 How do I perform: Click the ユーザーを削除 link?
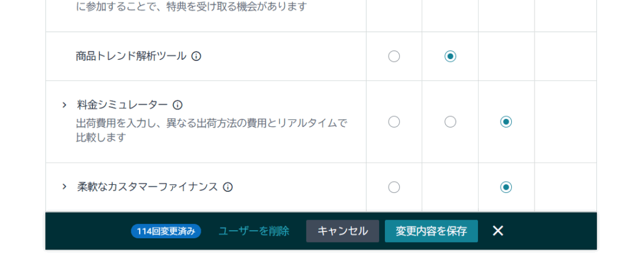(253, 231)
